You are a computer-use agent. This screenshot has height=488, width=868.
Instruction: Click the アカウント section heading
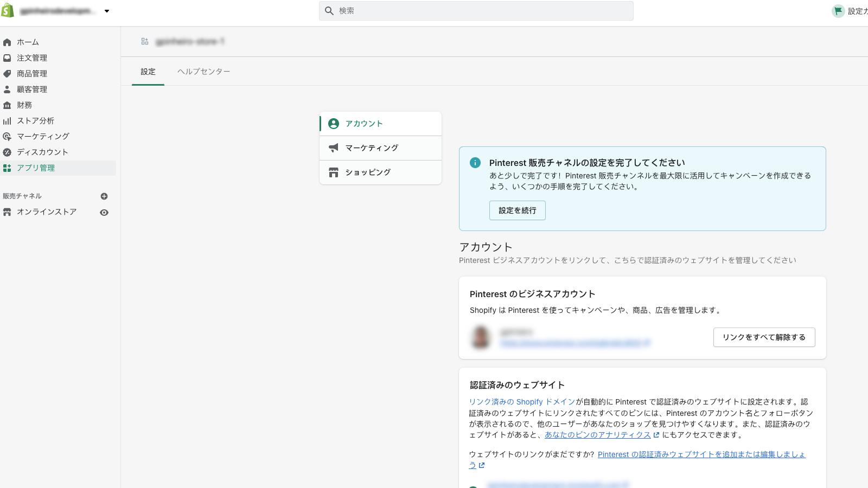click(x=486, y=247)
